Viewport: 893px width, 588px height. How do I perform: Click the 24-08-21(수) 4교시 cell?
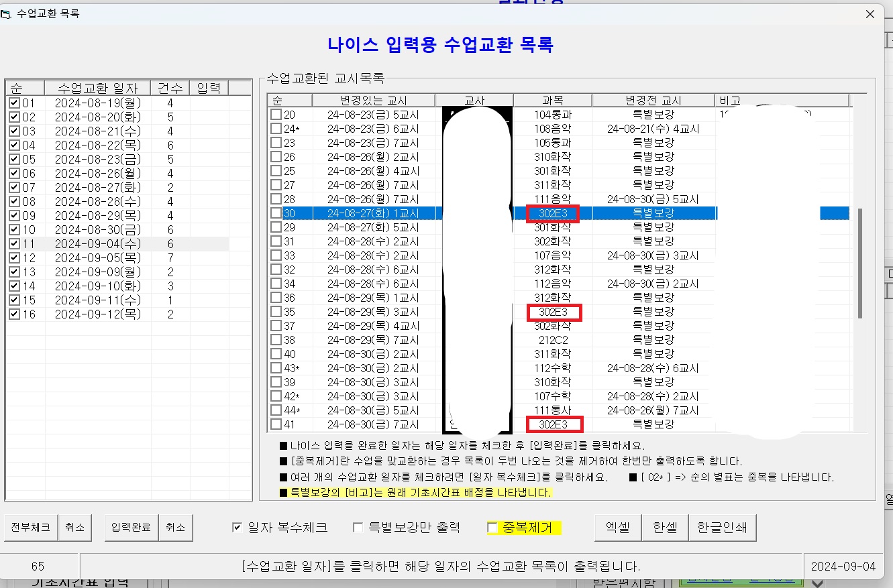click(x=653, y=129)
